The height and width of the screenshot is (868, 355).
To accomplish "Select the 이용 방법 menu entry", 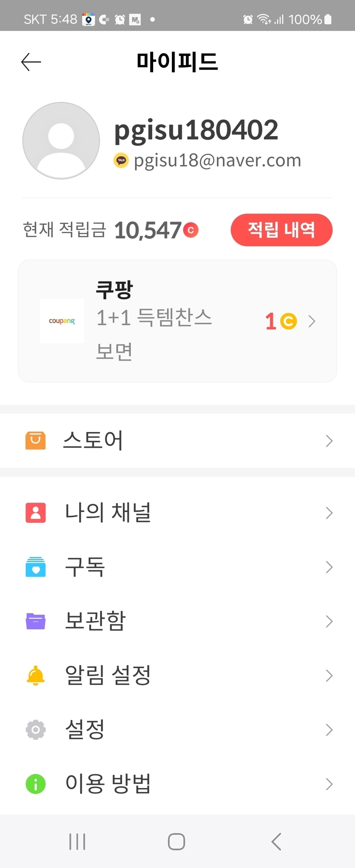I will 108,784.
